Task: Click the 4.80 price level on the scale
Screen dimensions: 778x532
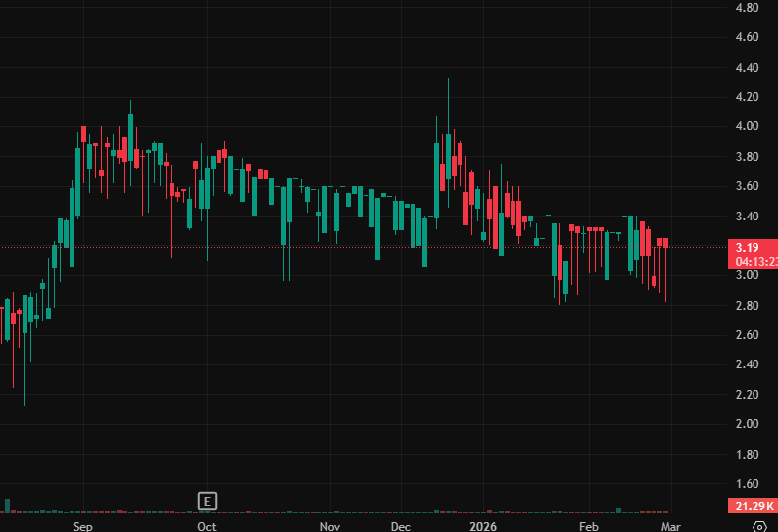Action: (747, 8)
